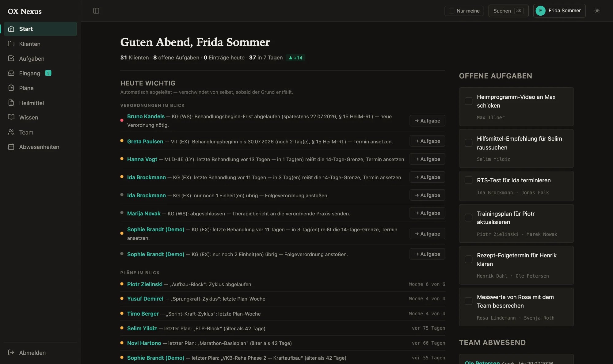Viewport: 613px width, 364px height.
Task: Create Aufgabe for Sophie Brandt Folgeverordnung row
Action: (x=427, y=254)
